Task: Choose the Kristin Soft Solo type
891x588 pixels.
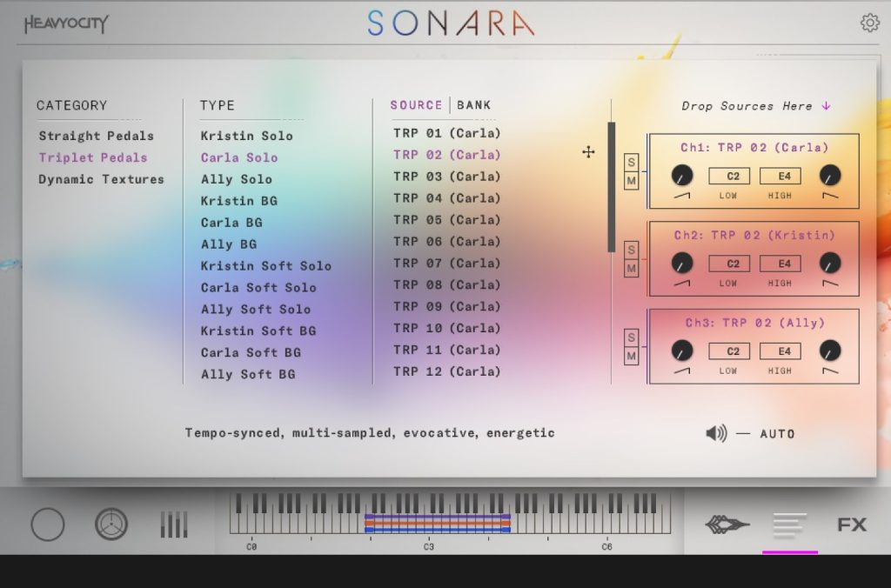Action: 265,266
